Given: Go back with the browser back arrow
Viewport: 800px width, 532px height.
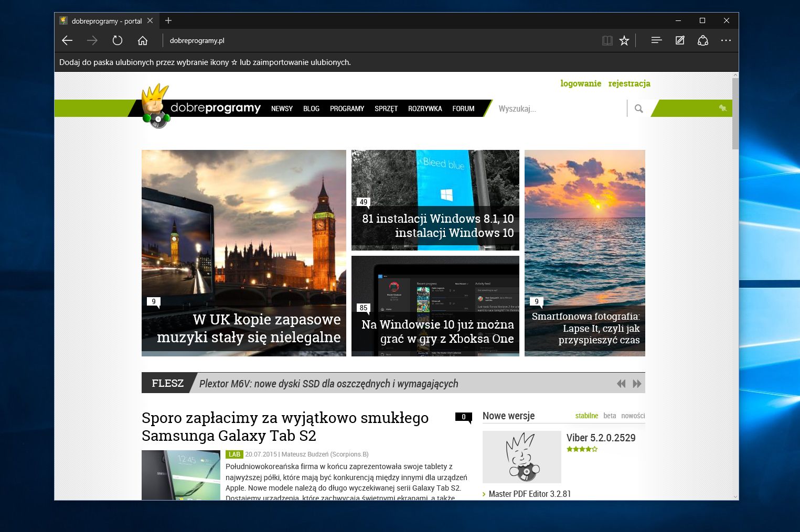Looking at the screenshot, I should pyautogui.click(x=67, y=40).
